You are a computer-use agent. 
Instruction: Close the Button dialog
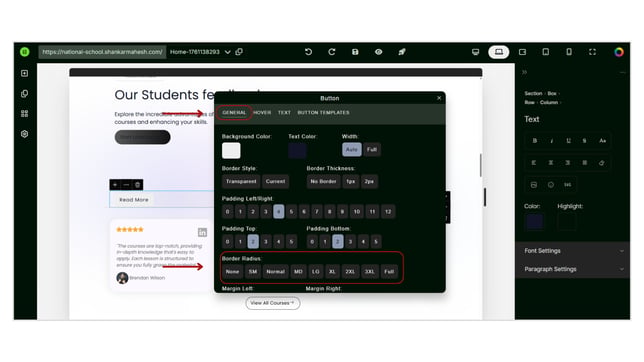pos(439,98)
